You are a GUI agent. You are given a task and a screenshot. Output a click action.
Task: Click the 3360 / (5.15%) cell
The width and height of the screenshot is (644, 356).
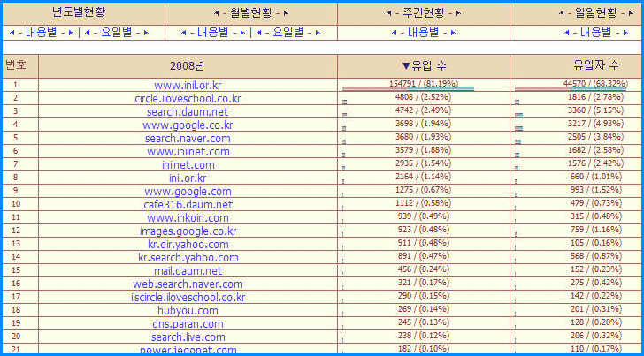click(596, 110)
